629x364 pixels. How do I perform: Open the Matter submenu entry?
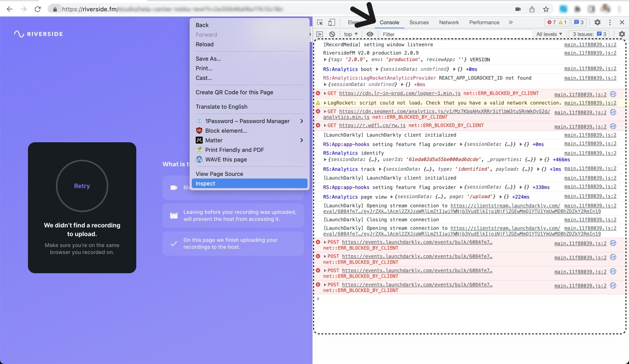(x=249, y=140)
